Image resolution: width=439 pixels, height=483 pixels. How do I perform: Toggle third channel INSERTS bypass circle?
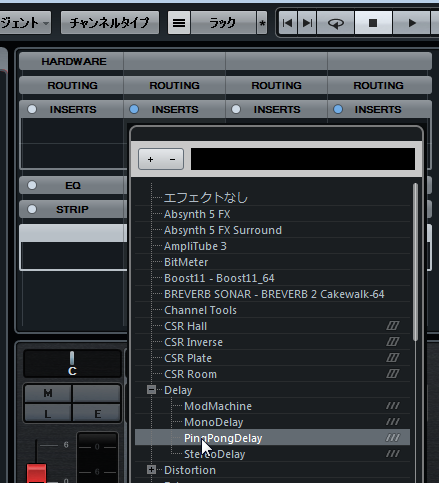tap(236, 109)
